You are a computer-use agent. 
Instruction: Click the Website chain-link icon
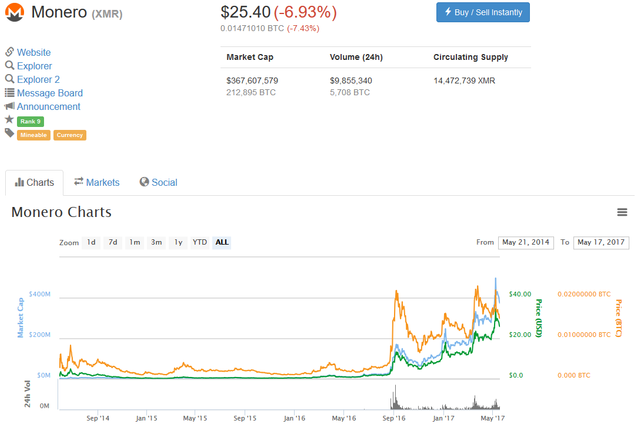[9, 52]
